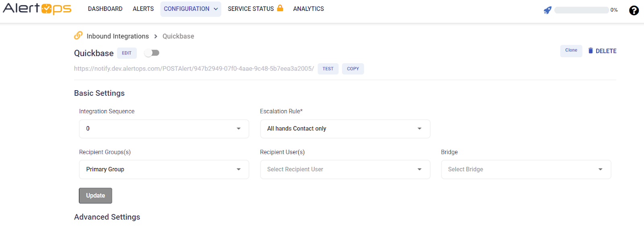Open the Configuration menu
The height and width of the screenshot is (226, 644).
[x=190, y=9]
